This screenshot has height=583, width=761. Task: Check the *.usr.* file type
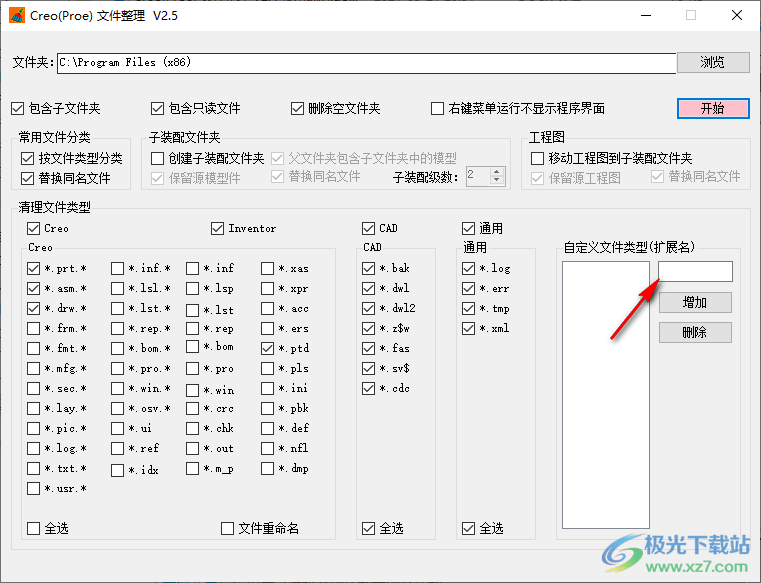click(x=33, y=488)
